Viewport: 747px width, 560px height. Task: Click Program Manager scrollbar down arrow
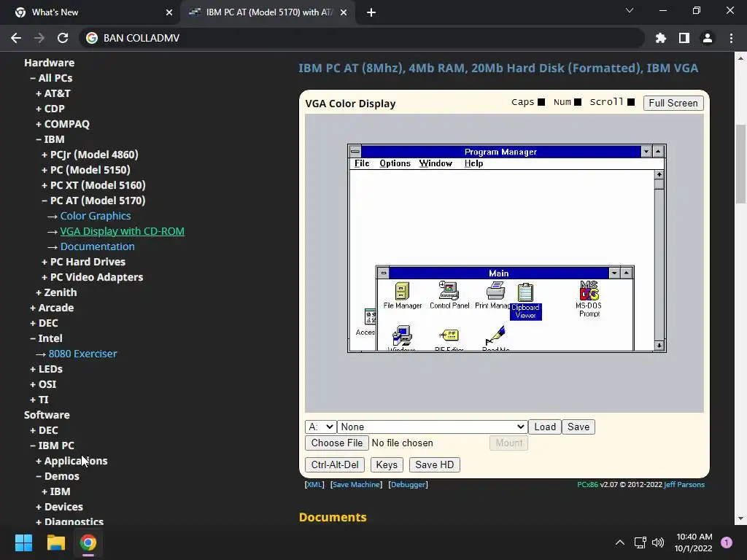[659, 345]
